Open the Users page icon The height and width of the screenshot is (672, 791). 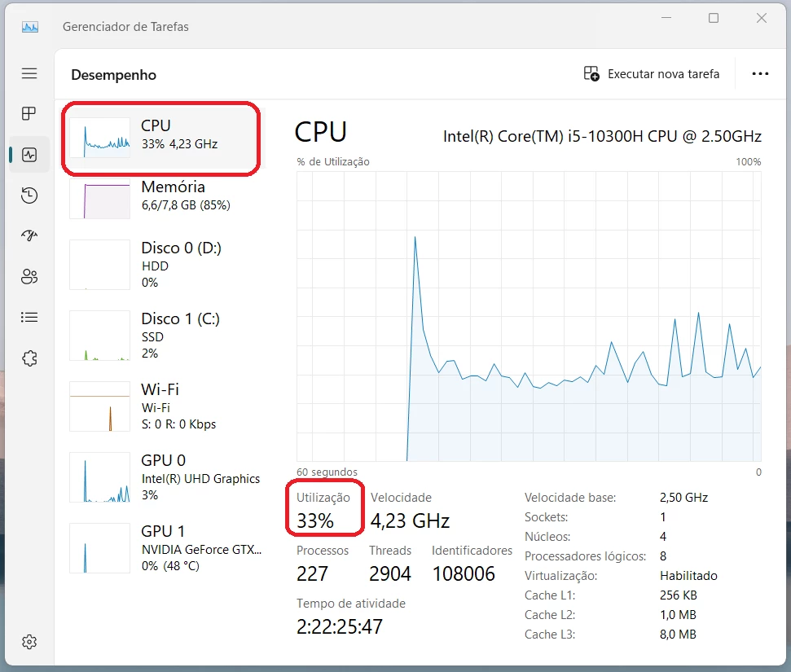29,276
